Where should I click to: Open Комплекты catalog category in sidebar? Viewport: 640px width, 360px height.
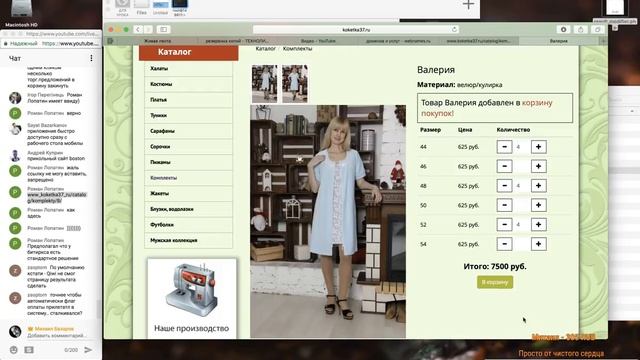[188, 178]
